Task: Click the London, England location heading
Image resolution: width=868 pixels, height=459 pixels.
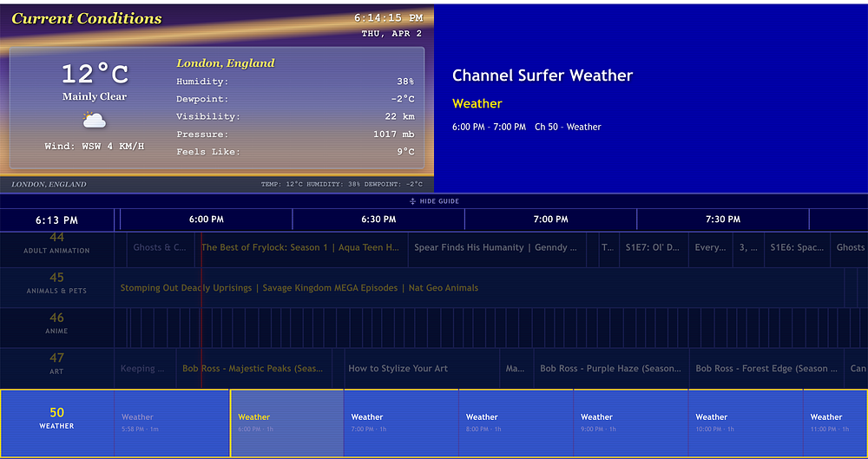Action: (x=226, y=63)
